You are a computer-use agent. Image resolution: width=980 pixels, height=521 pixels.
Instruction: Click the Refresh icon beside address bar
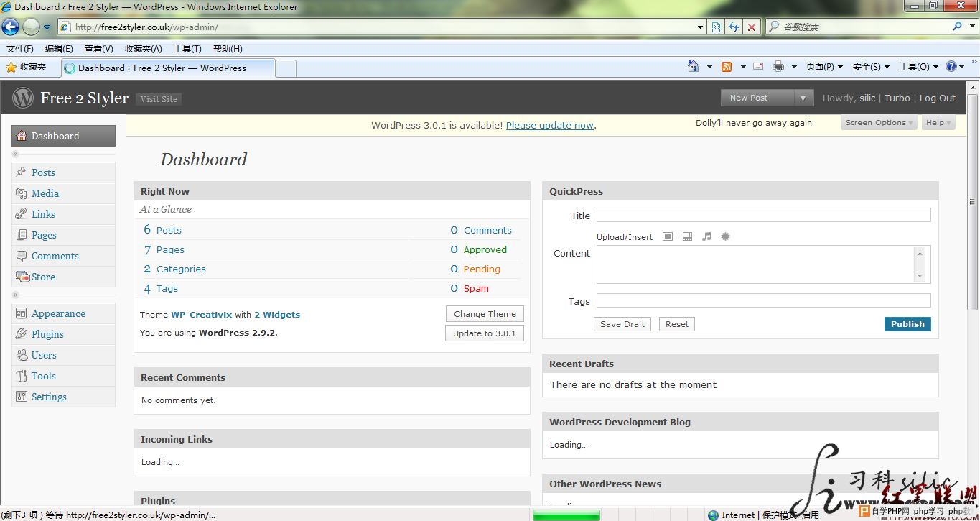[x=733, y=27]
